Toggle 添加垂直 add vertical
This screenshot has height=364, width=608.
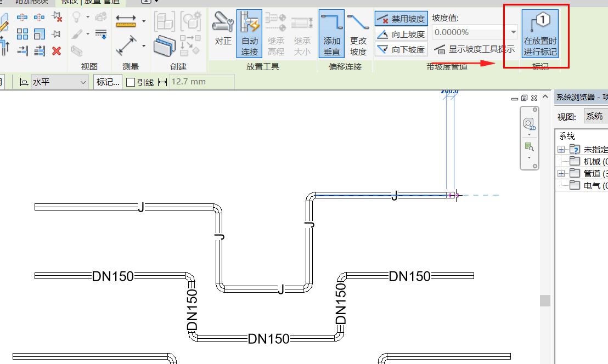click(332, 33)
